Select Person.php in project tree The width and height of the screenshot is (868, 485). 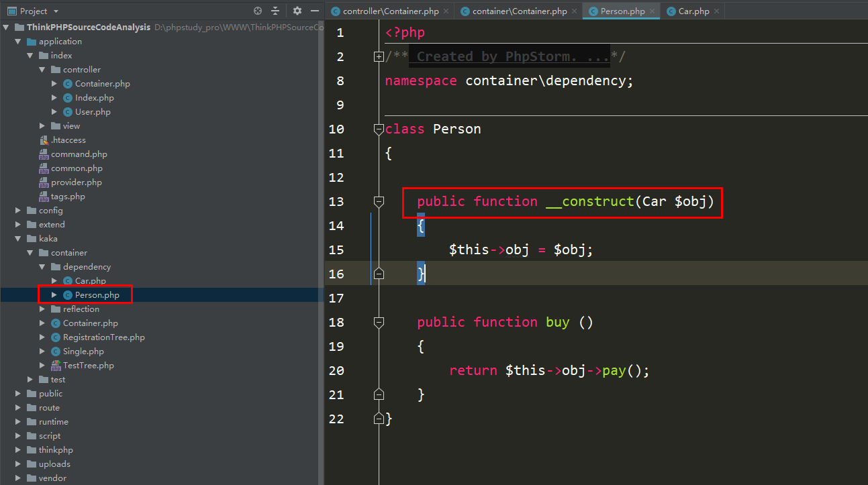(97, 295)
